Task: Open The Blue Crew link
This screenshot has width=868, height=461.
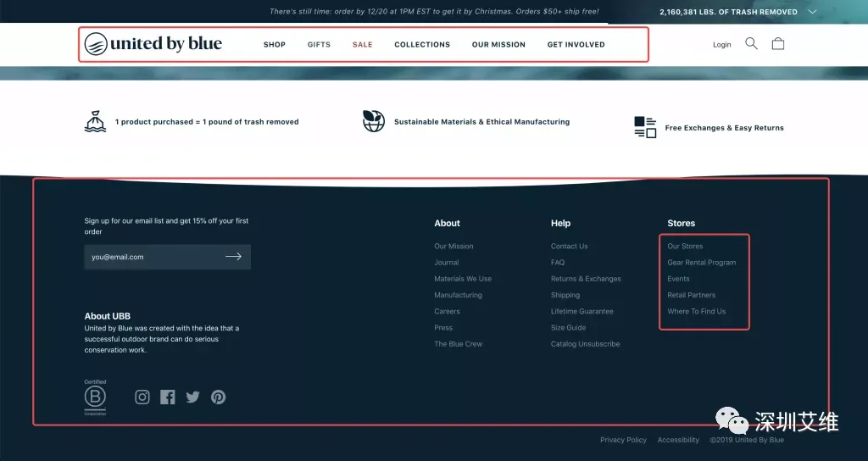Action: 459,344
